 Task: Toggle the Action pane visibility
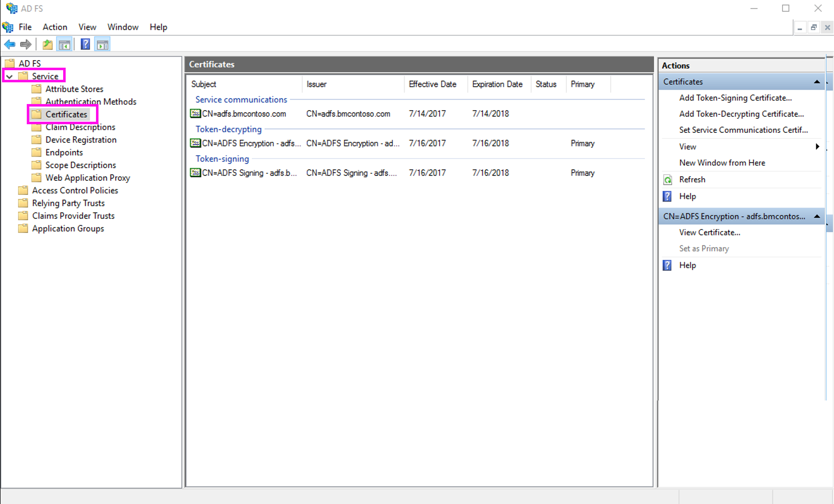103,44
